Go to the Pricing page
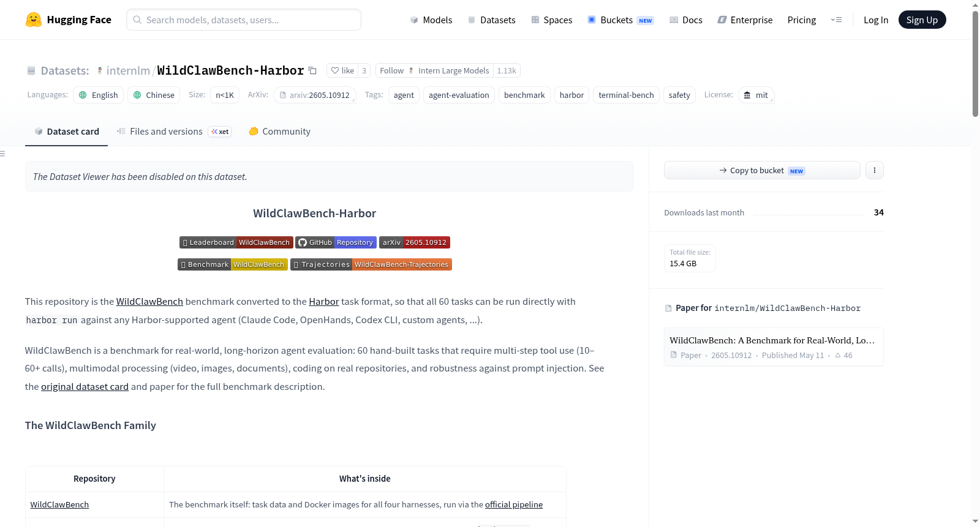980x527 pixels. click(802, 20)
